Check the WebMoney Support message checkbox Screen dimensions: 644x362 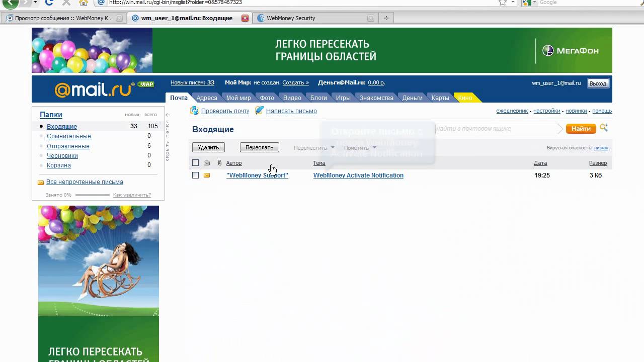coord(196,175)
